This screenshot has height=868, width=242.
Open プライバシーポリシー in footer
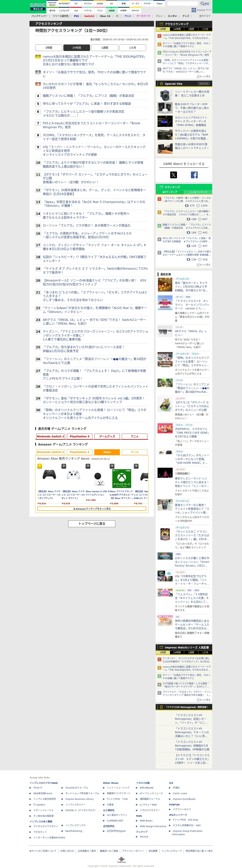click(133, 851)
